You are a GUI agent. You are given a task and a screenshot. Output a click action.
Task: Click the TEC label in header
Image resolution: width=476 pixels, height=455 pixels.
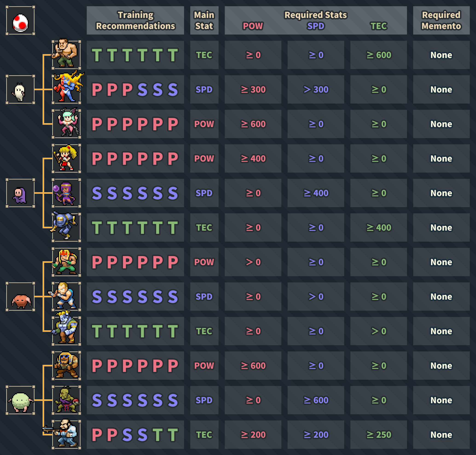[x=379, y=26]
